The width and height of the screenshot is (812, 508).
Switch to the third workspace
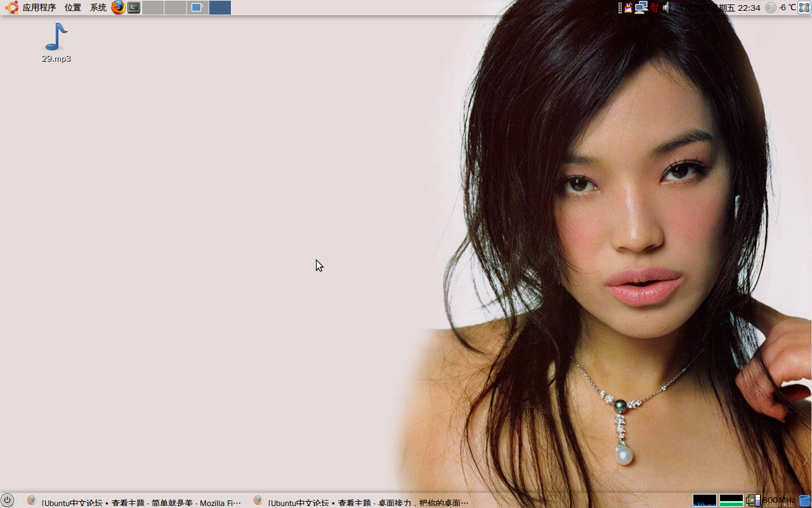(197, 8)
